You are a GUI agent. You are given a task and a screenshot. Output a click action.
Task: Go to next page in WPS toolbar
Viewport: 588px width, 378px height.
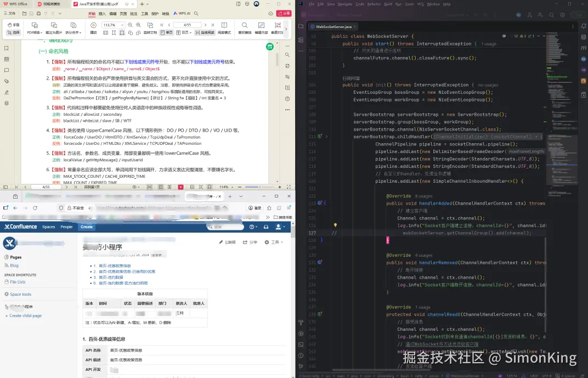(x=205, y=25)
